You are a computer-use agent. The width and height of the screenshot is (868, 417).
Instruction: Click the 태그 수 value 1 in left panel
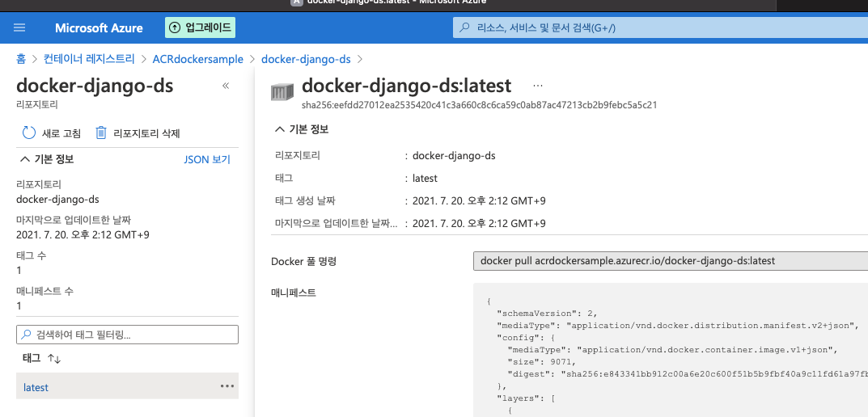point(19,271)
